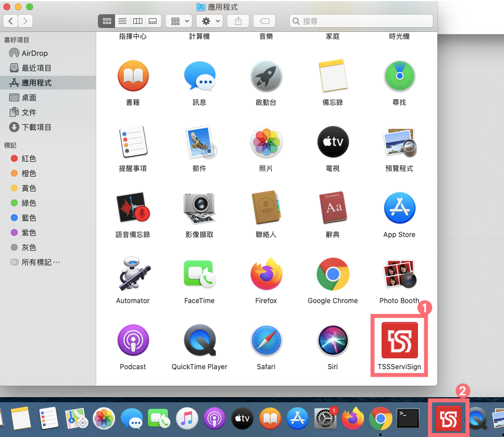Go back in Finder history

point(11,21)
